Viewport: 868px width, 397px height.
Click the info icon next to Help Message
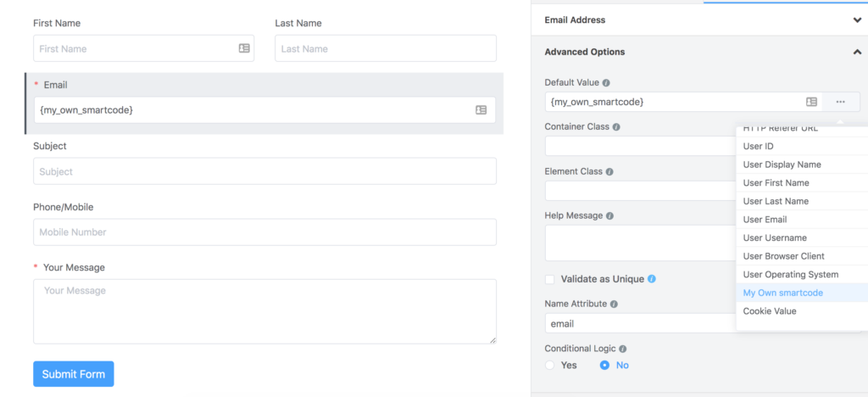coord(609,215)
